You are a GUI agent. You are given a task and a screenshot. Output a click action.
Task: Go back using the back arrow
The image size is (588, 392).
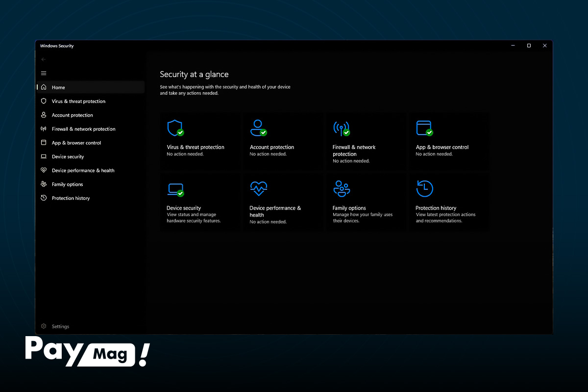point(44,59)
